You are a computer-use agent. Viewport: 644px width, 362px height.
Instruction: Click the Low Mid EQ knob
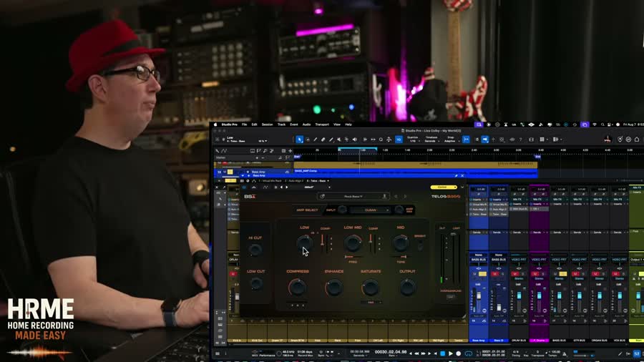tap(352, 243)
